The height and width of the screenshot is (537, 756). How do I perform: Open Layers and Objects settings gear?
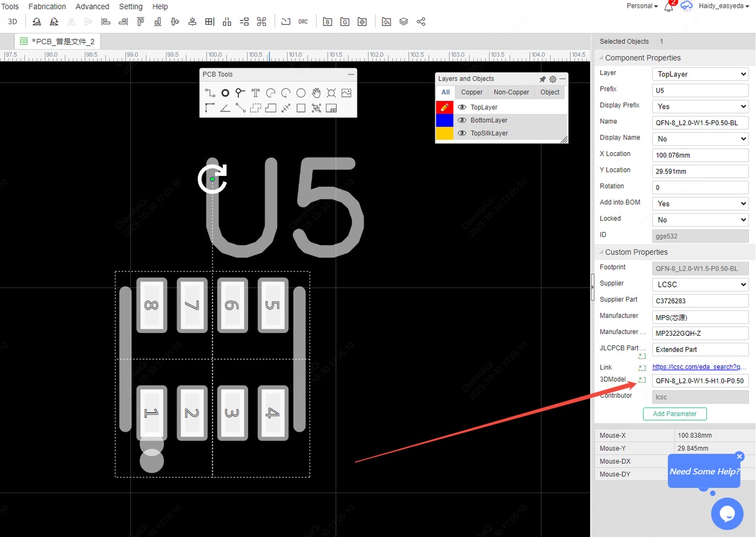coord(553,79)
